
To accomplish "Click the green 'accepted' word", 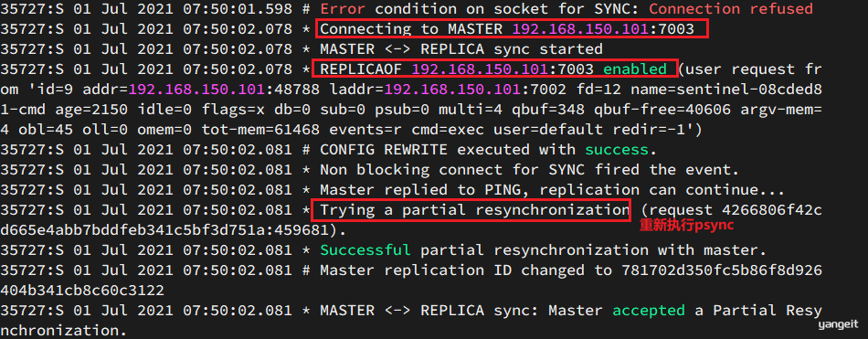I will click(648, 310).
